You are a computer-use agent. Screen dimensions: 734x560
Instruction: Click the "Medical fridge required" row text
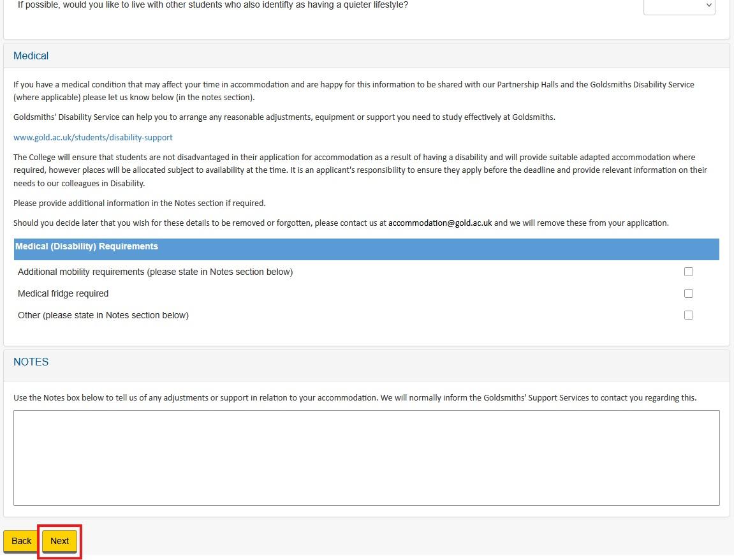[x=63, y=293]
